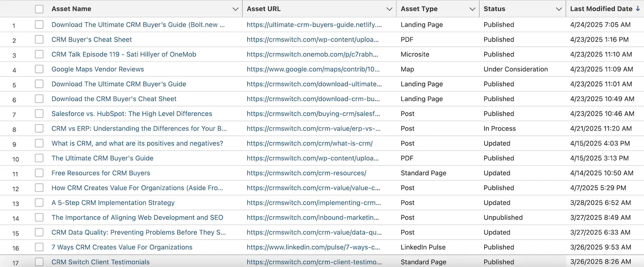Open 7 Ways CRM Creates Value For Organizations
This screenshot has width=644, height=267.
tap(122, 247)
